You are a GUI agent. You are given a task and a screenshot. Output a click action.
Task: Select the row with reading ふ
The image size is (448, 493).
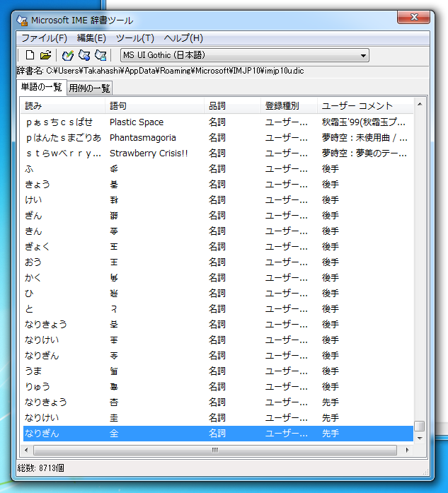click(218, 169)
